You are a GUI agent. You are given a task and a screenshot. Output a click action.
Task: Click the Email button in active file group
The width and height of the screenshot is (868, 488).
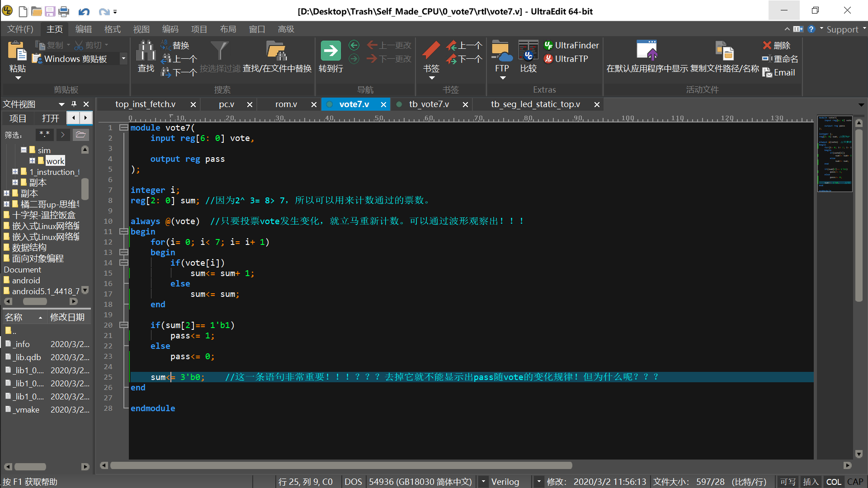779,72
